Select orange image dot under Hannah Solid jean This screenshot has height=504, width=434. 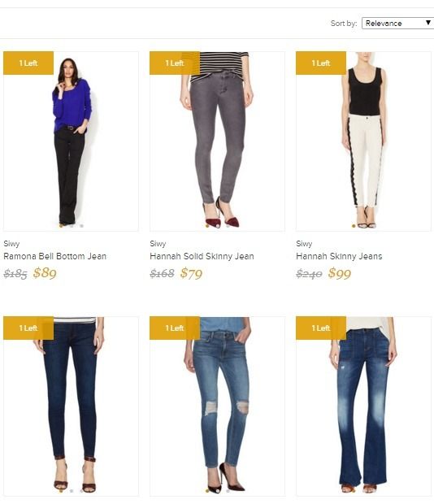207,226
